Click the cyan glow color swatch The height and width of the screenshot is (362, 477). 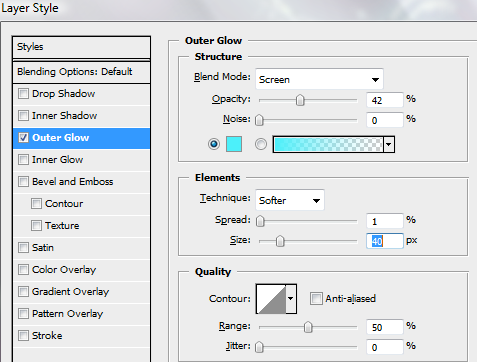pyautogui.click(x=234, y=144)
